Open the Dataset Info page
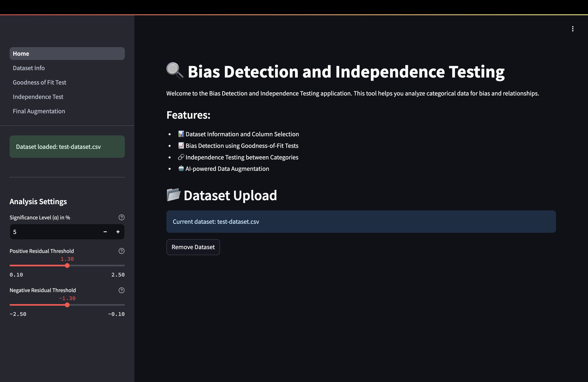Screen dimensions: 588x382 coord(67,68)
